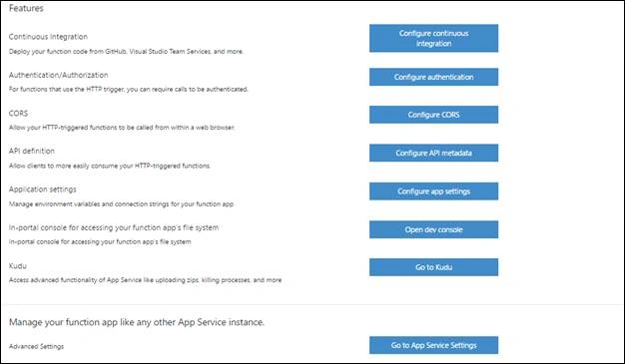Click Configure app settings button
625x364 pixels.
click(x=433, y=191)
